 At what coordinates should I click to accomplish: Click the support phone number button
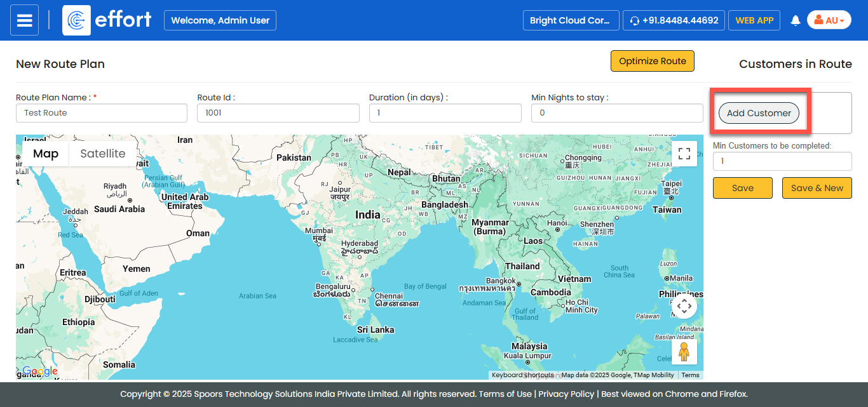[x=674, y=20]
